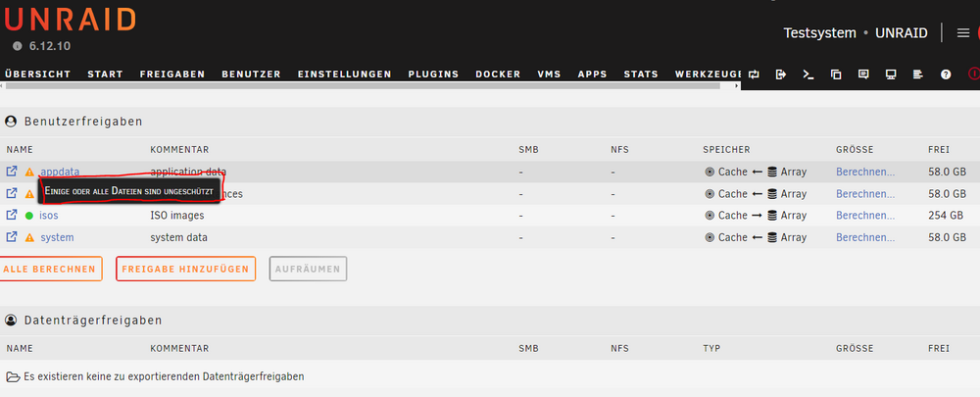Click the FREIGABE HINZUFÜGEN button
Viewport: 980px width, 397px height.
(185, 269)
